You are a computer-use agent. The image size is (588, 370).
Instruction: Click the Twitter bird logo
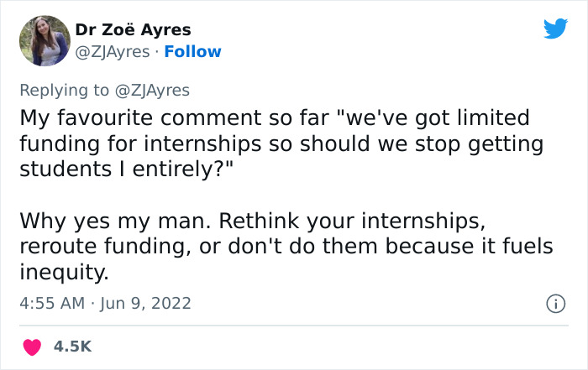pos(555,29)
